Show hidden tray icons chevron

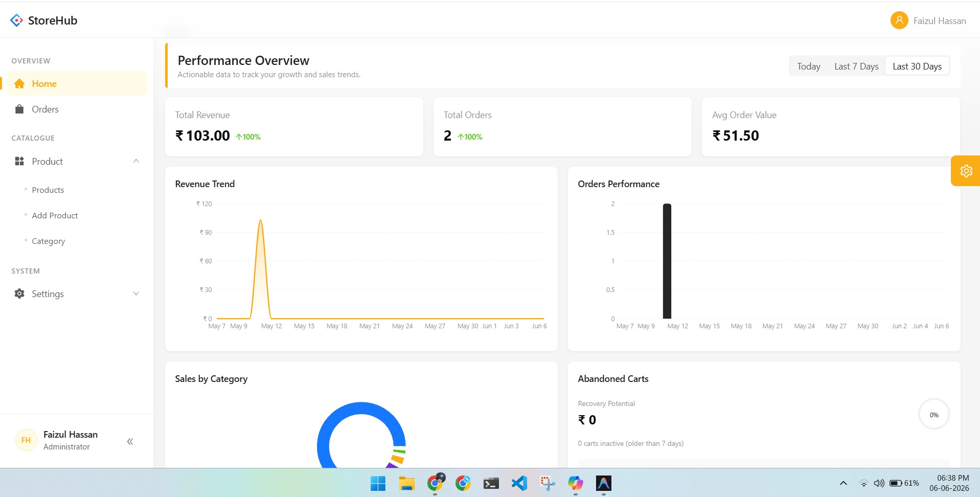(x=844, y=483)
